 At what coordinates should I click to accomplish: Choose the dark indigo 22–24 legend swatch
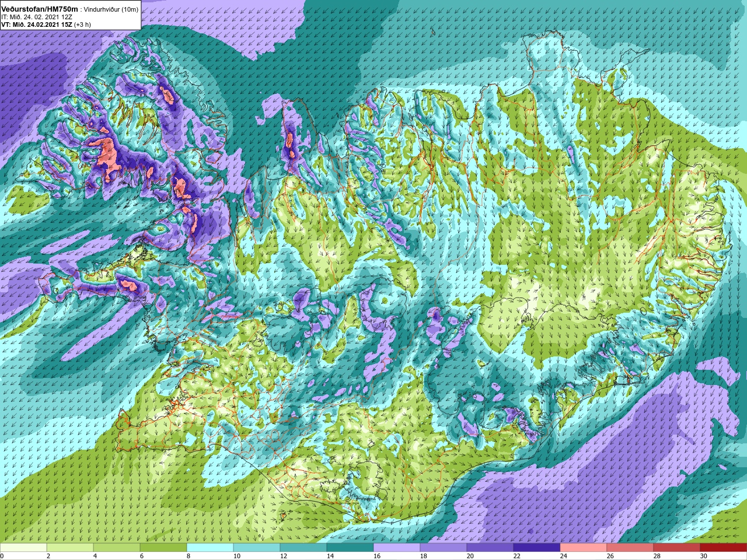(537, 548)
